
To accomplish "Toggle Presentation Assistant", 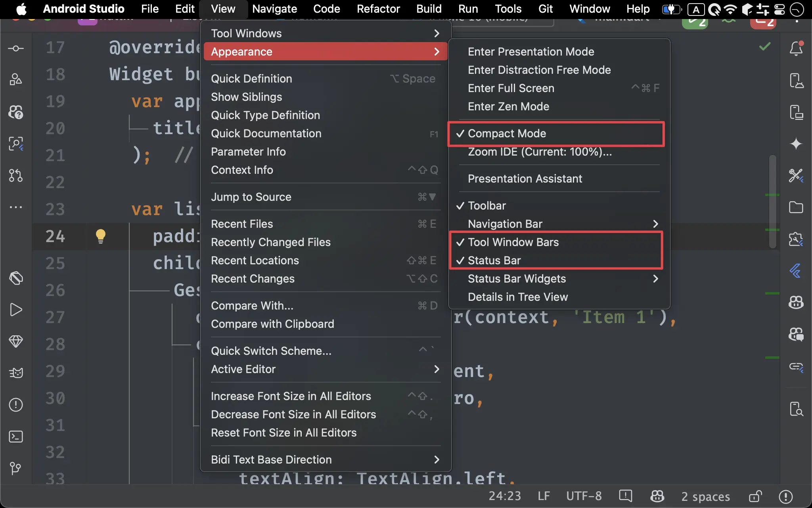I will coord(559,179).
